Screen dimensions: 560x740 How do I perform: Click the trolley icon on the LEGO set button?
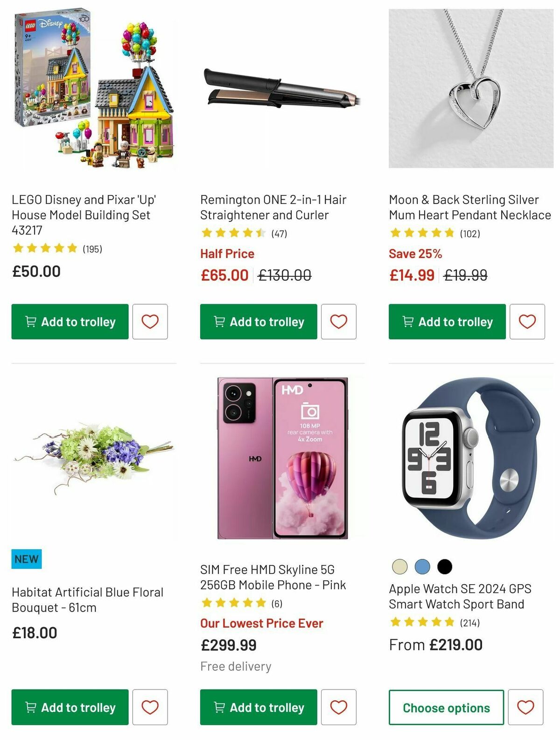(x=30, y=321)
